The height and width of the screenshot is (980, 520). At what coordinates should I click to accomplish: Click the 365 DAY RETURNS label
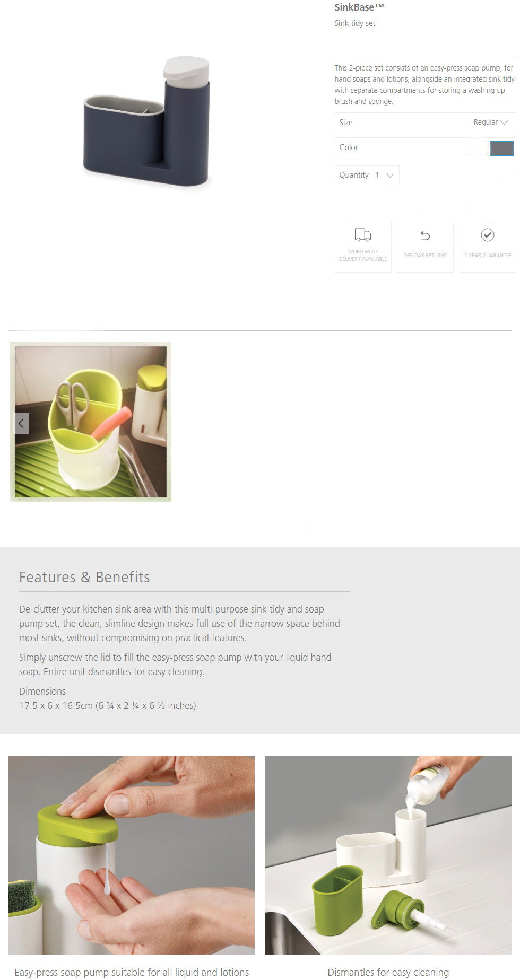(425, 256)
